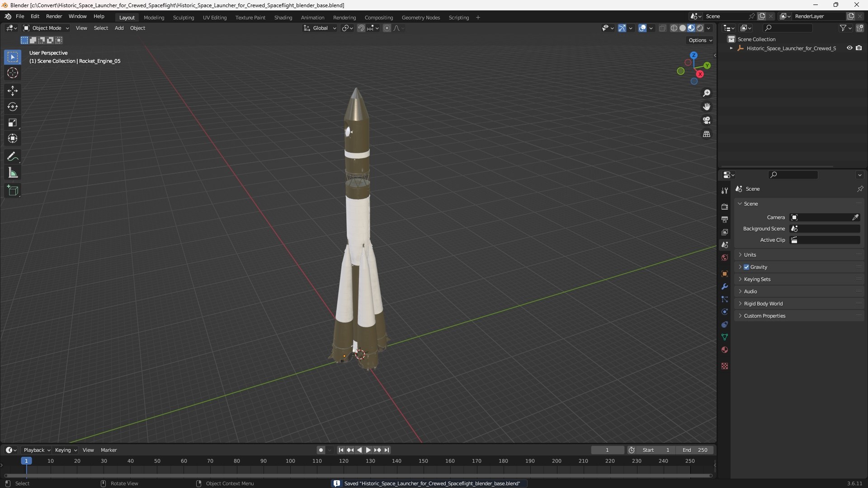Open Global transform orientation dropdown
The width and height of the screenshot is (868, 488).
(x=320, y=28)
